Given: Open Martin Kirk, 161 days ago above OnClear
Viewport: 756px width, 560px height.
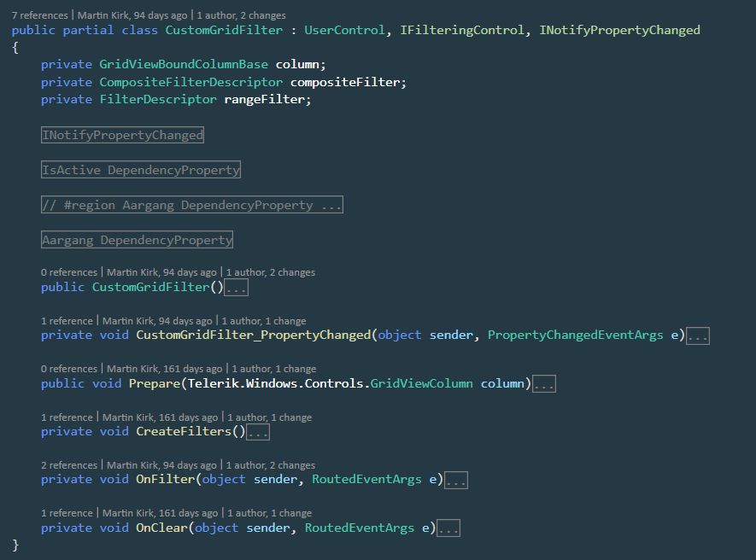Looking at the screenshot, I should click(160, 513).
